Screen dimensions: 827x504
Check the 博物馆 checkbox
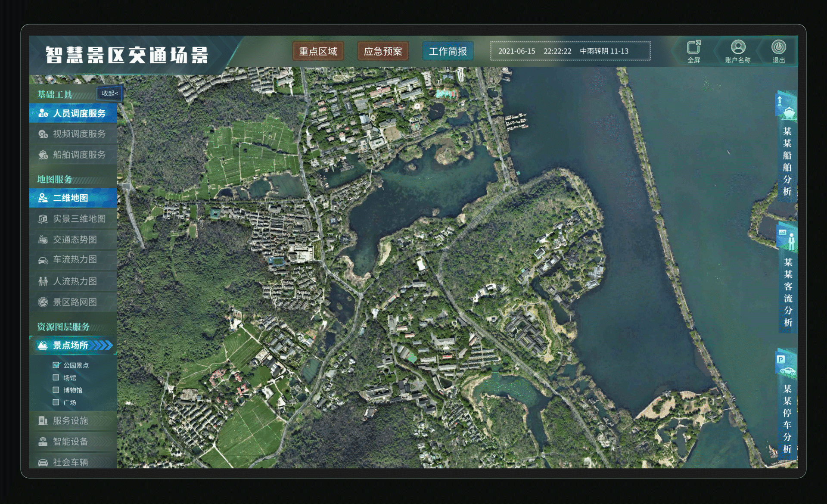pyautogui.click(x=56, y=390)
